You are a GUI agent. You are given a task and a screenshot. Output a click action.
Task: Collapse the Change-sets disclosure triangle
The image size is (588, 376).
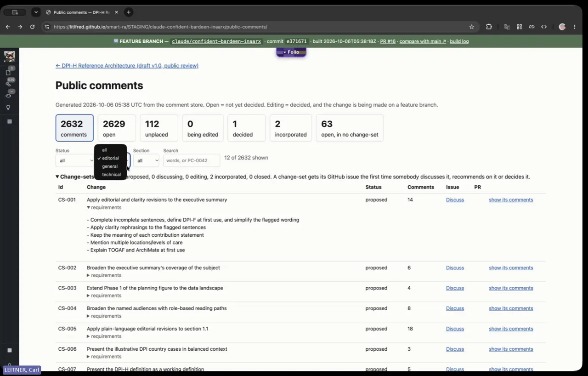[57, 177]
